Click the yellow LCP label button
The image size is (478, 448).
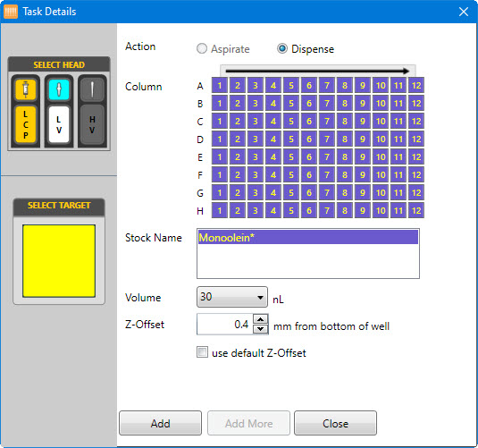click(x=26, y=124)
